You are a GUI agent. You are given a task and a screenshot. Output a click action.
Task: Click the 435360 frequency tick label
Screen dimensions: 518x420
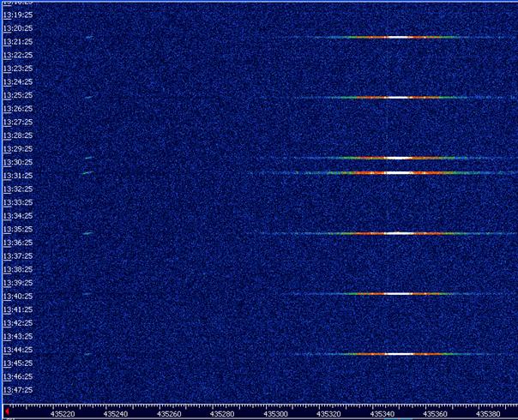(x=436, y=414)
